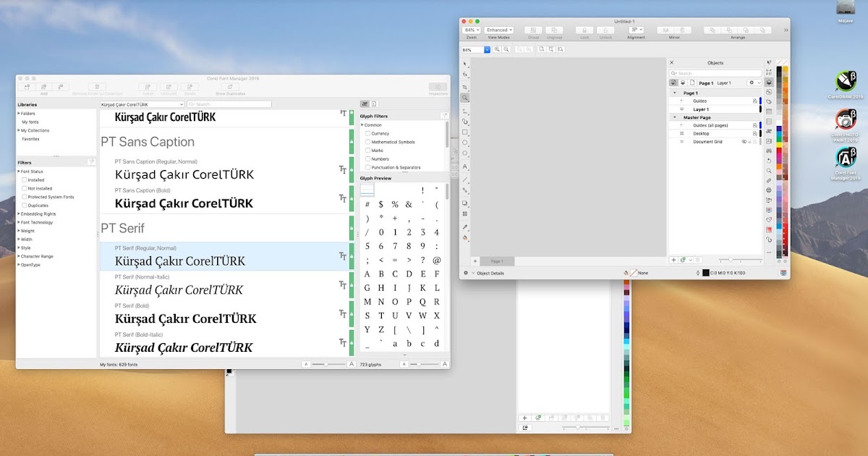Screen dimensions: 868x456
Task: Click the Search field in Objects docker
Action: tap(715, 73)
